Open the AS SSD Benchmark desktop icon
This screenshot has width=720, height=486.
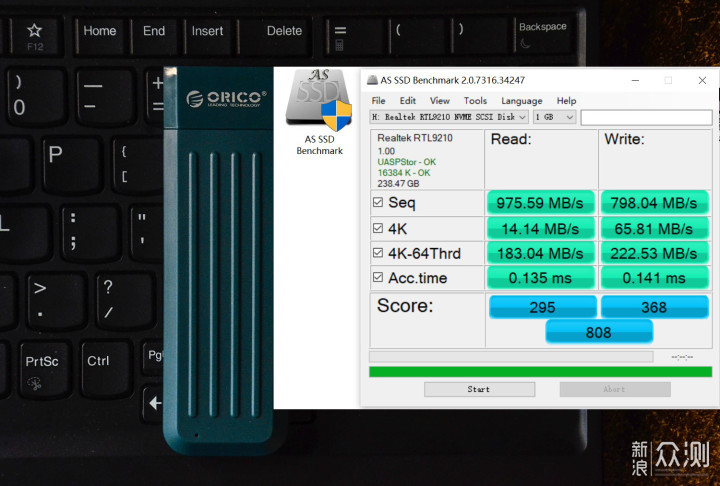[x=319, y=113]
